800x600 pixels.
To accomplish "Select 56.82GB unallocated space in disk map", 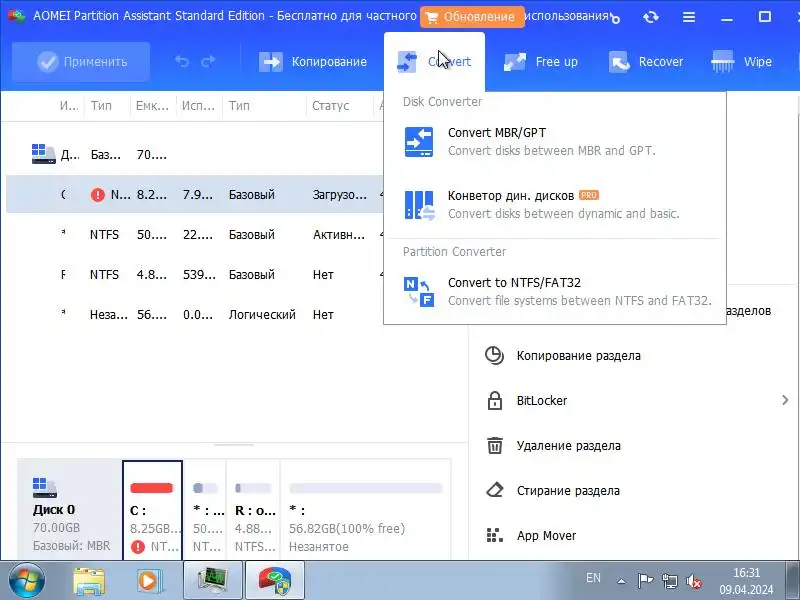I will tap(365, 510).
